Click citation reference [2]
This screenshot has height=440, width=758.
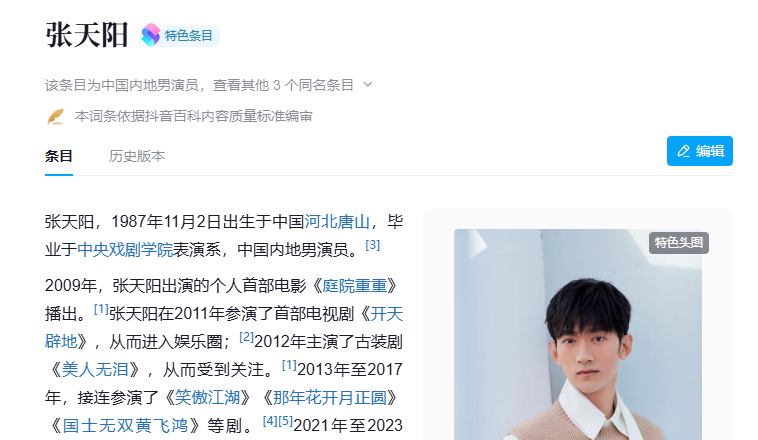click(x=247, y=337)
